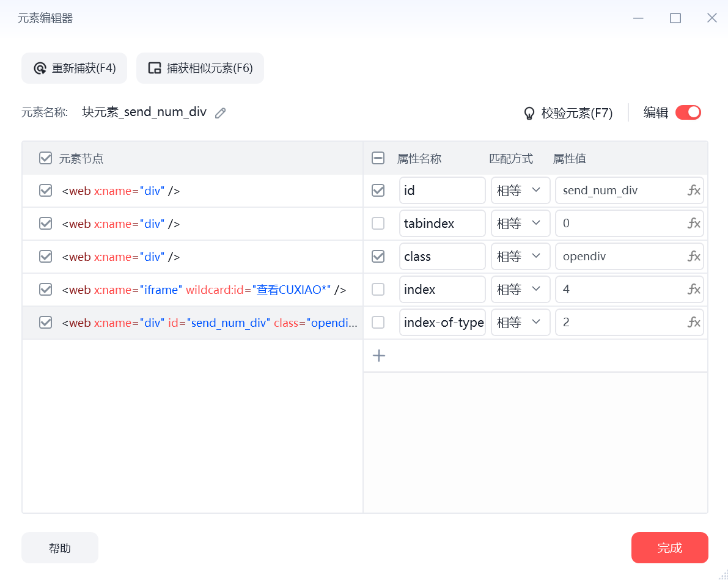Click the 完成 button

(x=669, y=547)
